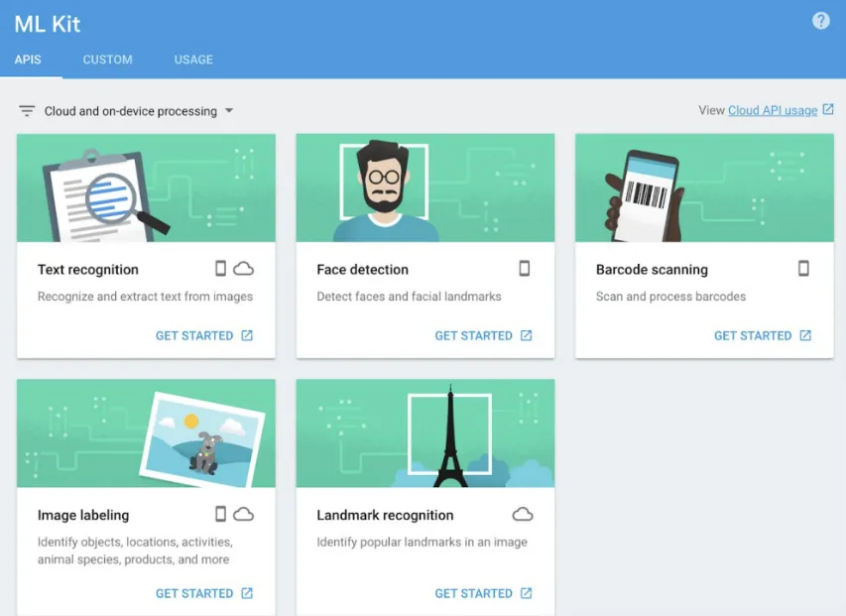Click the Barcode scanning card title
Screen dimensions: 846x616
(x=652, y=270)
